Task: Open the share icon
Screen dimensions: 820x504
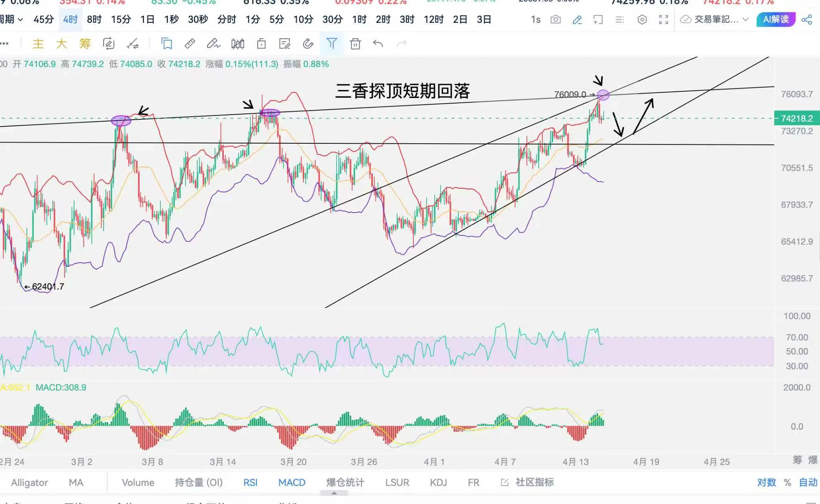Action: [807, 20]
